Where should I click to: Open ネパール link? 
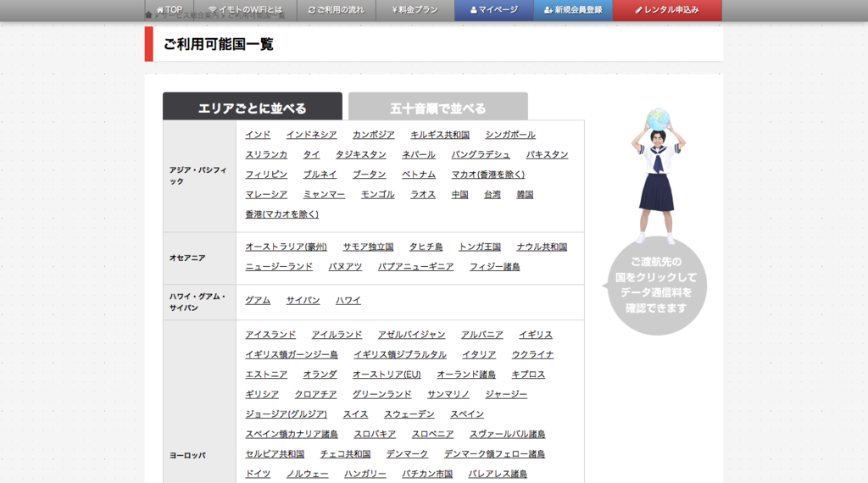pos(419,154)
